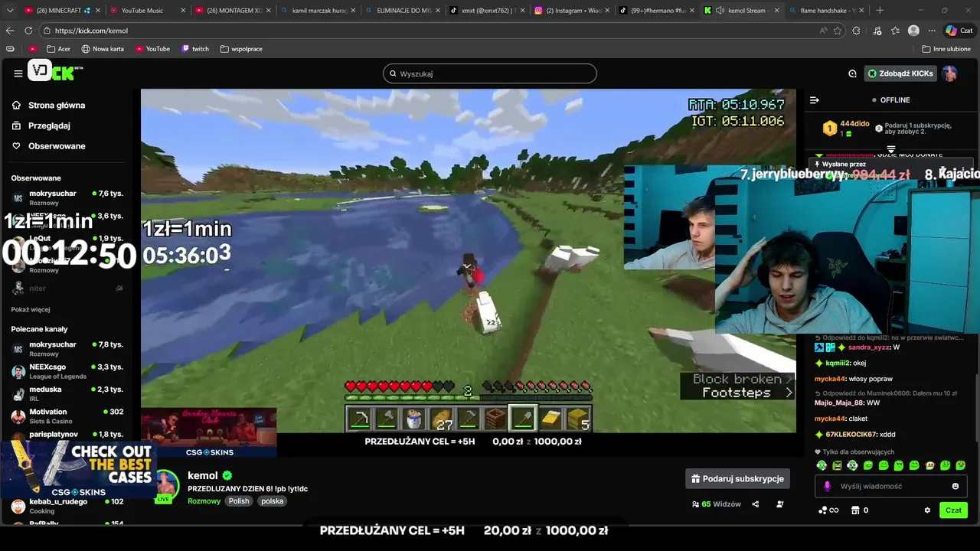
Task: Click sandra_xyzz username in chat
Action: (x=869, y=347)
